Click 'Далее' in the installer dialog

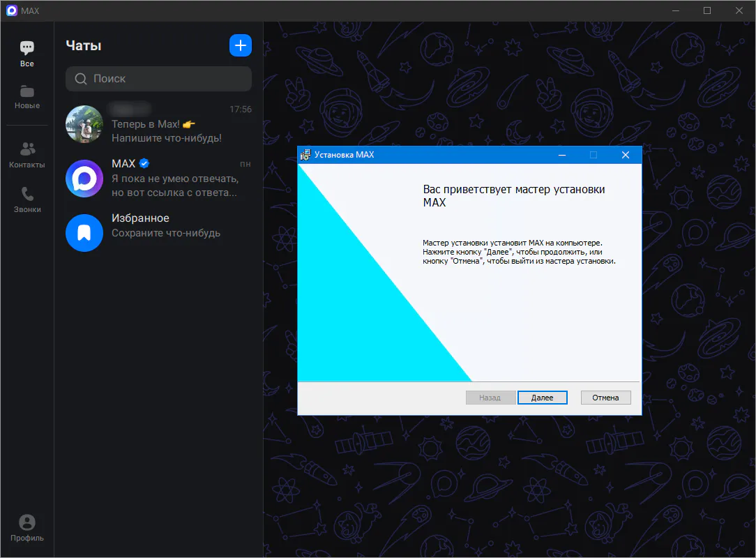543,398
